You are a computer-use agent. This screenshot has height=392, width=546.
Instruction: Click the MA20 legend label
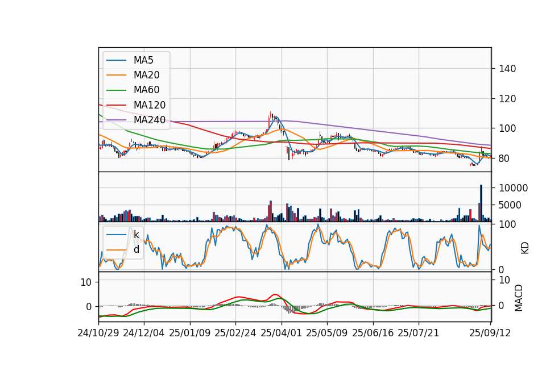(146, 75)
